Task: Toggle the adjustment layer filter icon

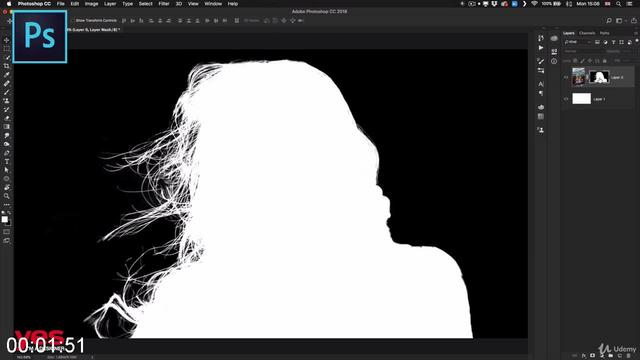Action: [605, 42]
